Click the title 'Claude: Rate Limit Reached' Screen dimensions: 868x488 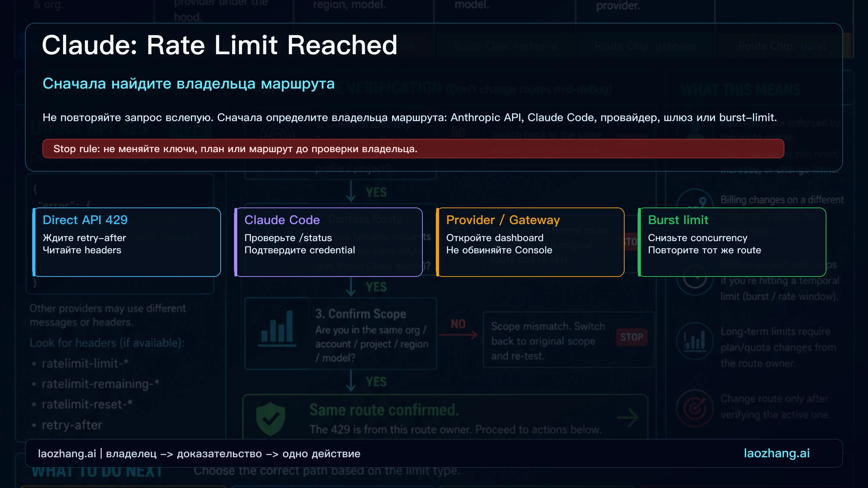pyautogui.click(x=220, y=45)
